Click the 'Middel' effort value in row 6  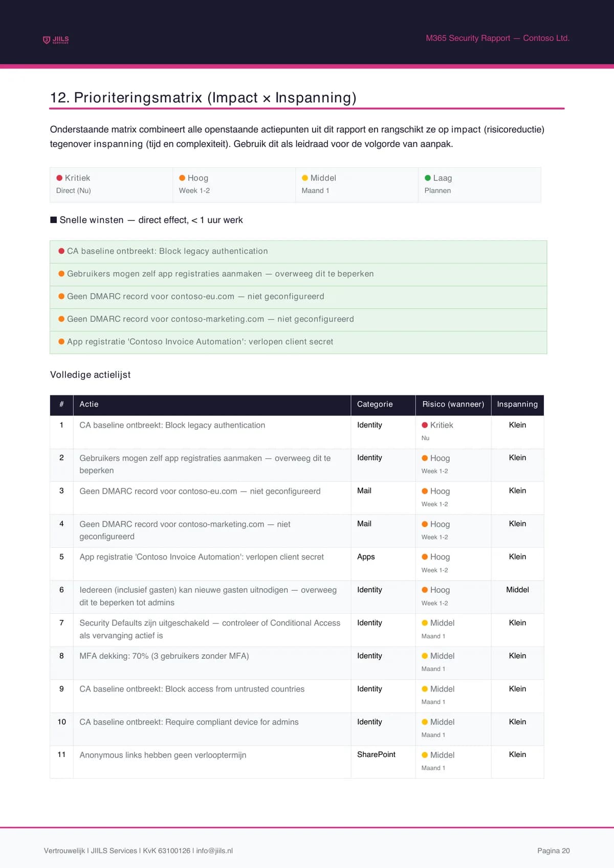517,590
